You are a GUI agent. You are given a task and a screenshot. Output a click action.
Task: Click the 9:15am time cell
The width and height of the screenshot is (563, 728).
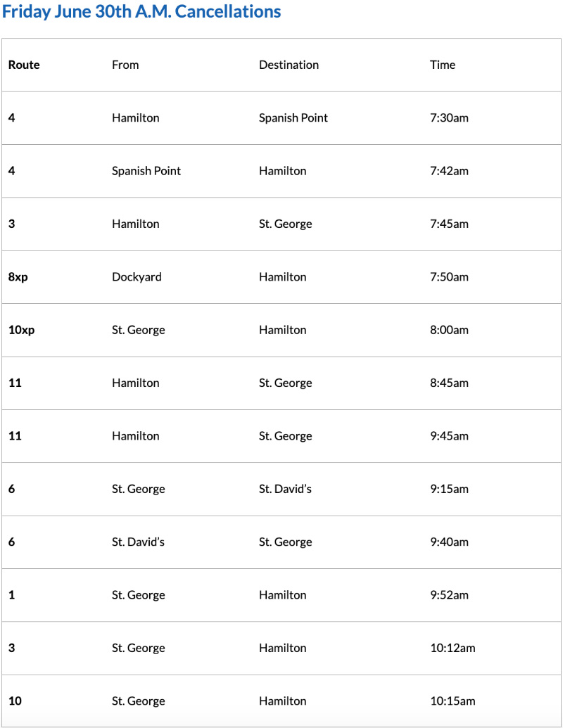pyautogui.click(x=449, y=489)
